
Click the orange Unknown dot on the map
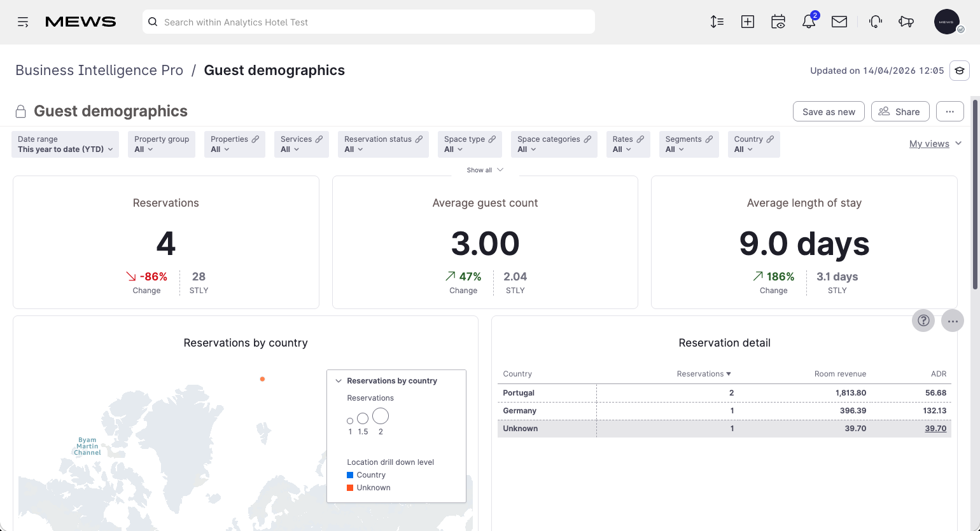[262, 379]
